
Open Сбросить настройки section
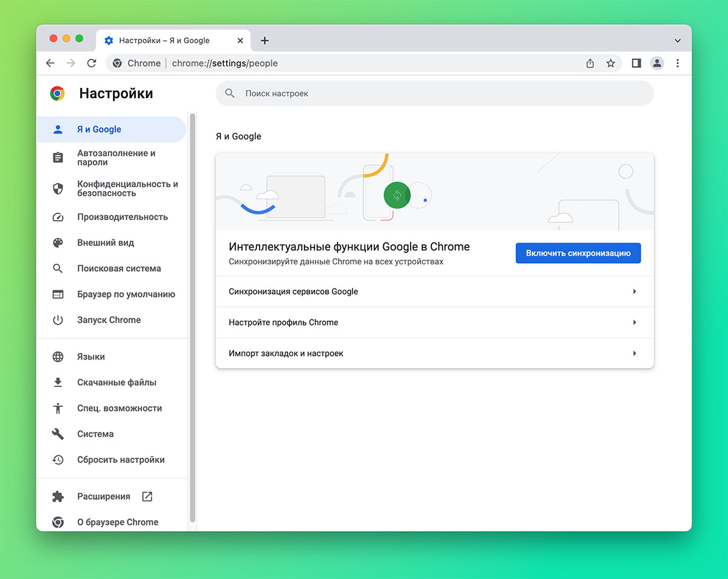point(111,460)
